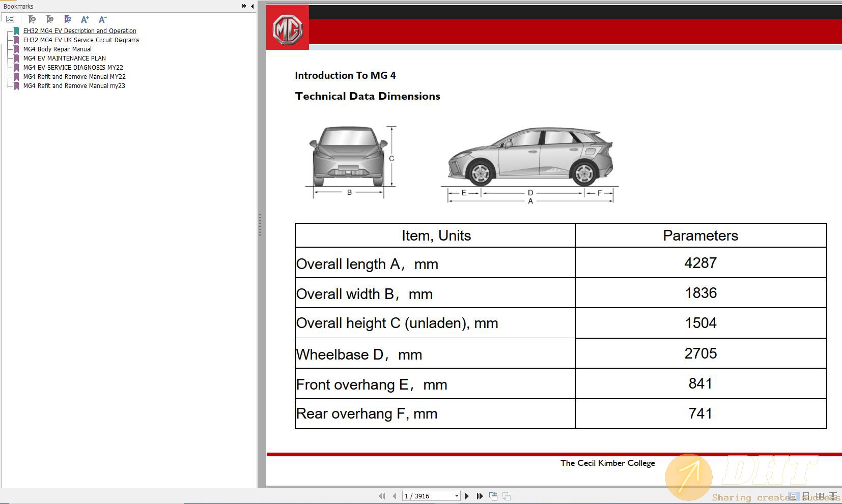The height and width of the screenshot is (504, 842).
Task: Click the bookmark icon beside Refit and Remove Manual MY22
Action: [16, 77]
